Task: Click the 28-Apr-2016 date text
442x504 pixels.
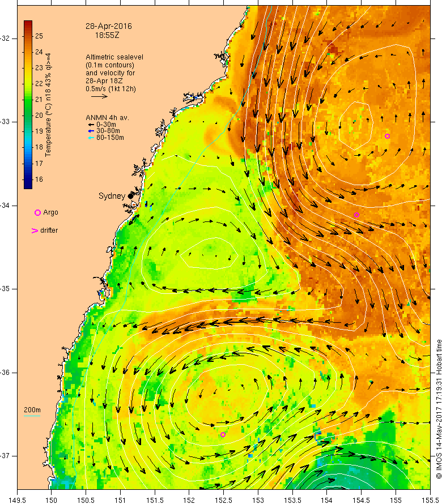Action: coord(109,27)
